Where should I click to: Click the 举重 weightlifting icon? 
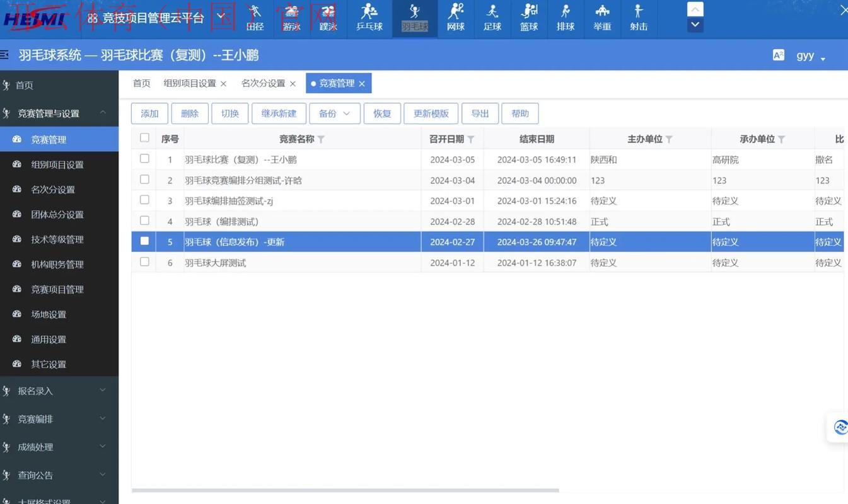(x=602, y=18)
